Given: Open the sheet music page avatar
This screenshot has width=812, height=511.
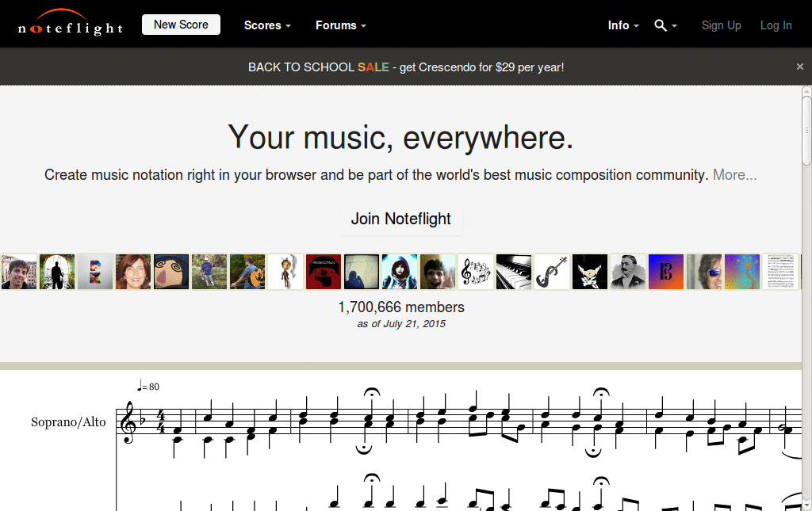Looking at the screenshot, I should 780,272.
